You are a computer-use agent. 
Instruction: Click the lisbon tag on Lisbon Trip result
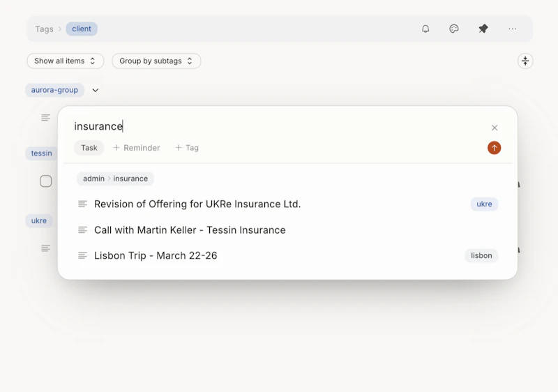click(481, 255)
